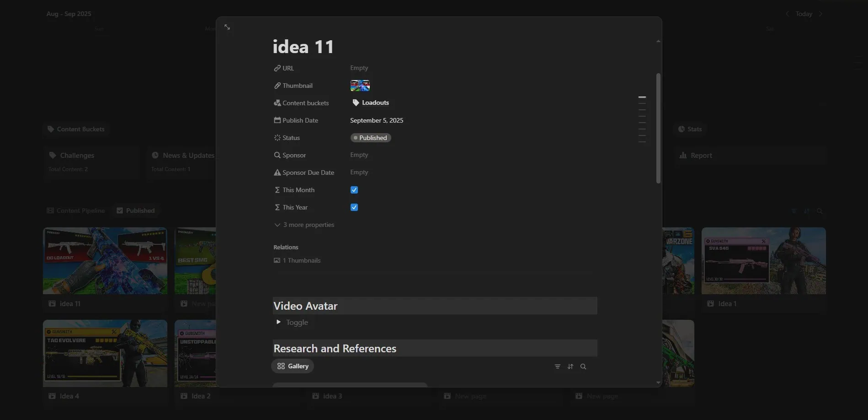The image size is (868, 420).
Task: Click the expand to full page icon
Action: pos(227,27)
